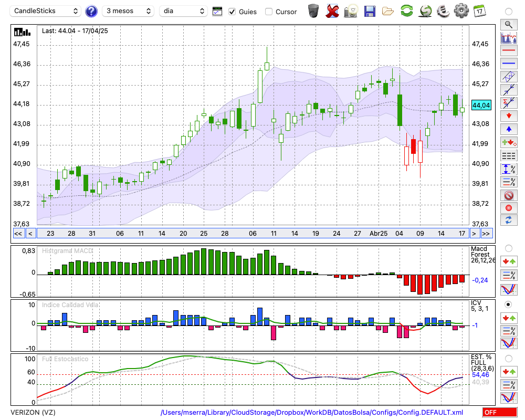Select the ICV panel radio button
The width and height of the screenshot is (525, 420).
click(509, 304)
